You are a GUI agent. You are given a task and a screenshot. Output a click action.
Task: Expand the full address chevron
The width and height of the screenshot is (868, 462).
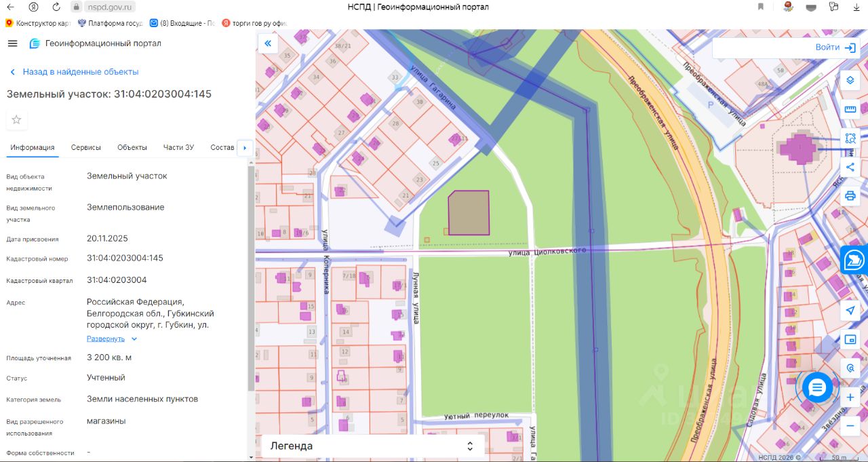[x=134, y=339]
